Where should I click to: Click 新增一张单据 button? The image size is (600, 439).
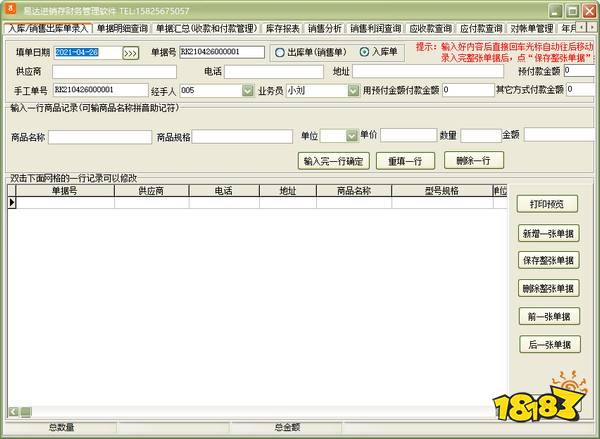coord(548,233)
